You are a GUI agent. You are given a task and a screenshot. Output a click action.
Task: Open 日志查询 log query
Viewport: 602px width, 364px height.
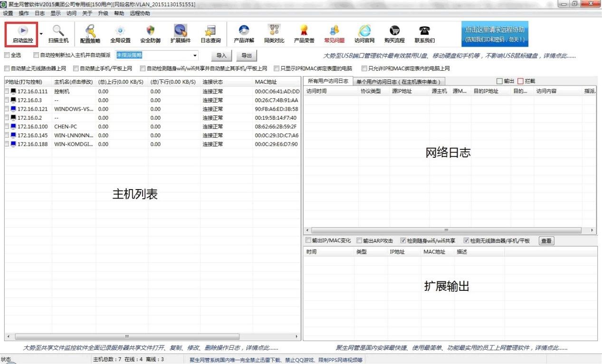point(210,31)
